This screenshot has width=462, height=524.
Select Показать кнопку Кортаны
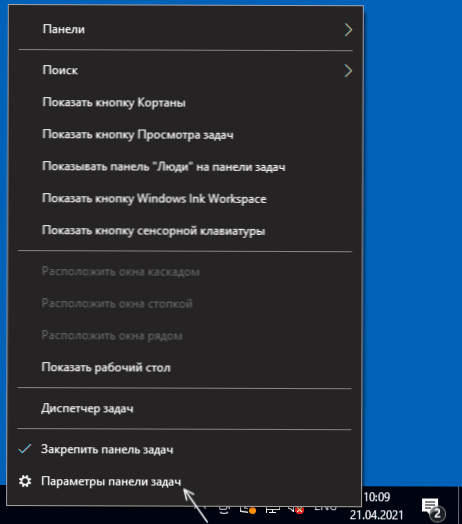pyautogui.click(x=185, y=102)
